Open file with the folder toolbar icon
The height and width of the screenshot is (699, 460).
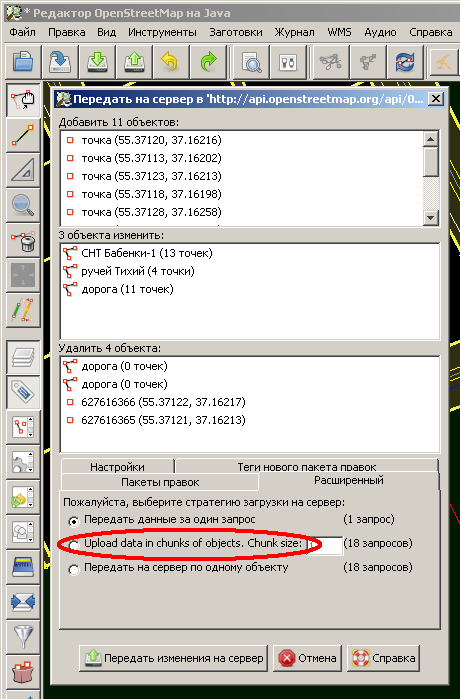23,62
